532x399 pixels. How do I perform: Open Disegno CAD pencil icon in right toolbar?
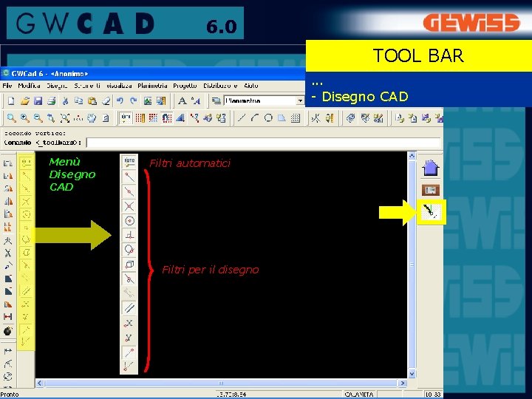[431, 212]
